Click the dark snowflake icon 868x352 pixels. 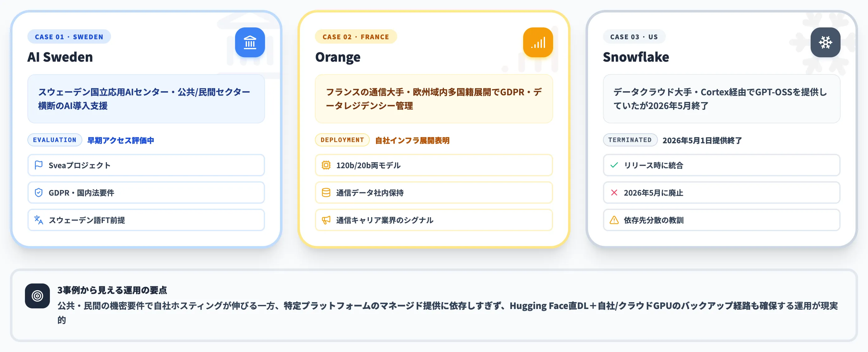(825, 42)
